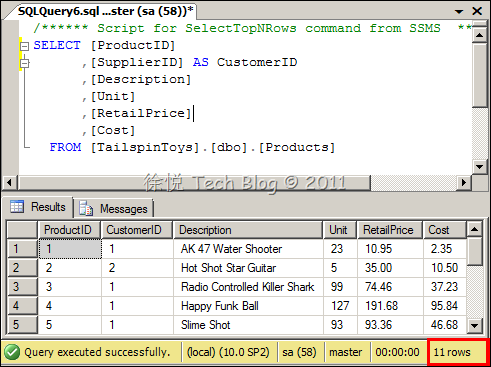Click the grid select-all corner cell
Screen dimensions: 491x367
(x=22, y=230)
